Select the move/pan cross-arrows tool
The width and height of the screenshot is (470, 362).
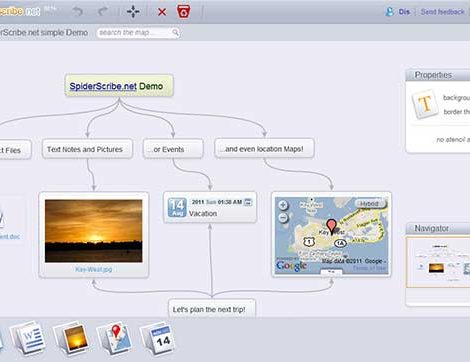click(133, 12)
